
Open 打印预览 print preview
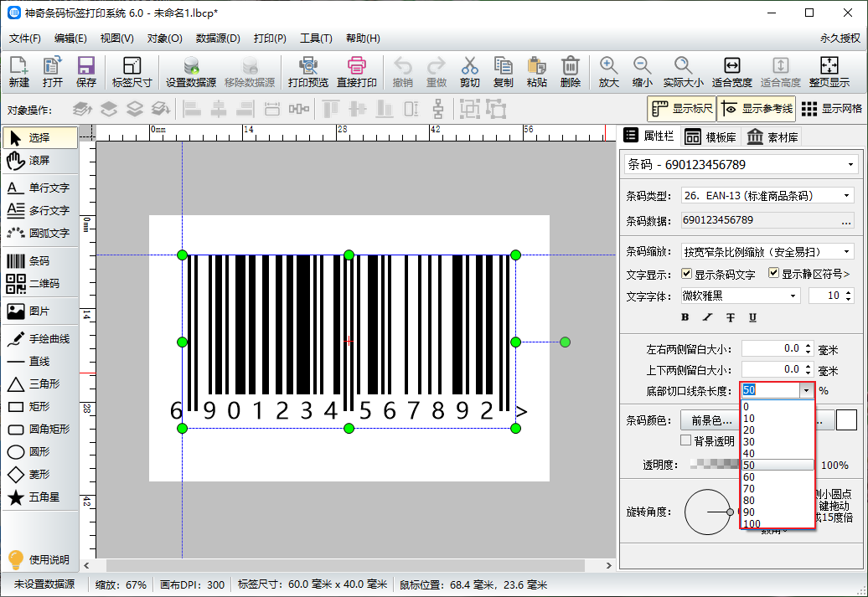[307, 72]
